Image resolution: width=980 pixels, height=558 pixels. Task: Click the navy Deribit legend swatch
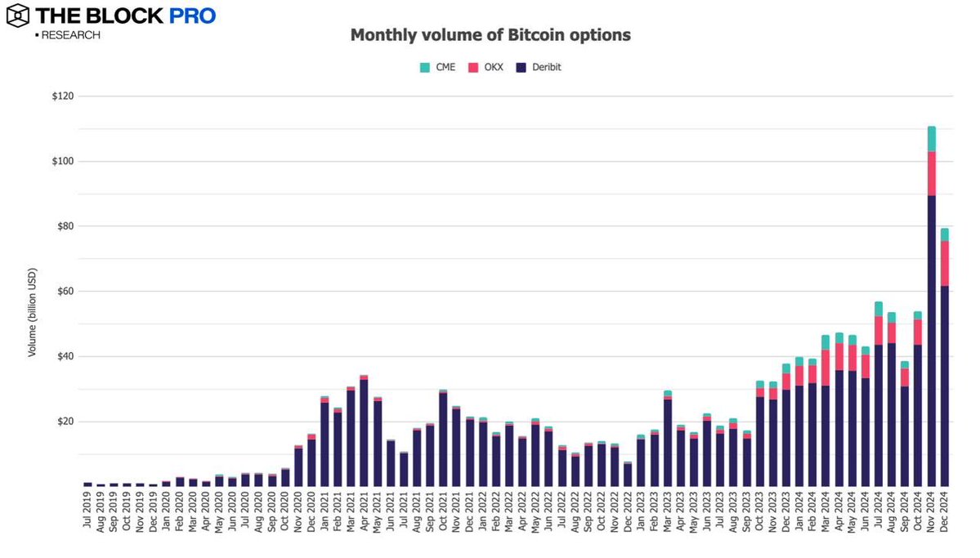pyautogui.click(x=521, y=67)
